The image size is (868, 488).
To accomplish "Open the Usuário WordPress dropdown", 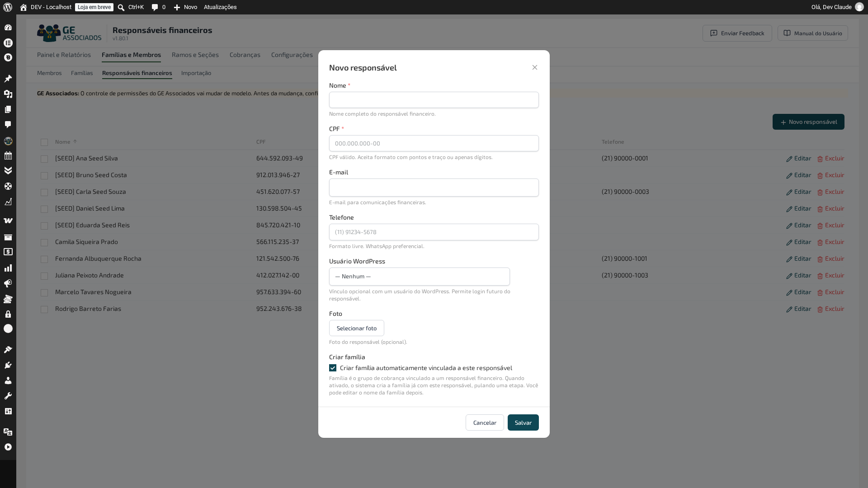I will [420, 277].
